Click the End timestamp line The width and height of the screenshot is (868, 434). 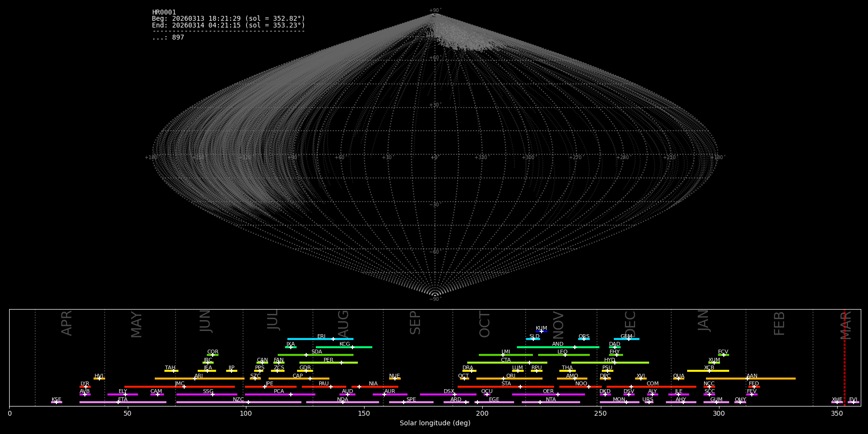click(229, 25)
